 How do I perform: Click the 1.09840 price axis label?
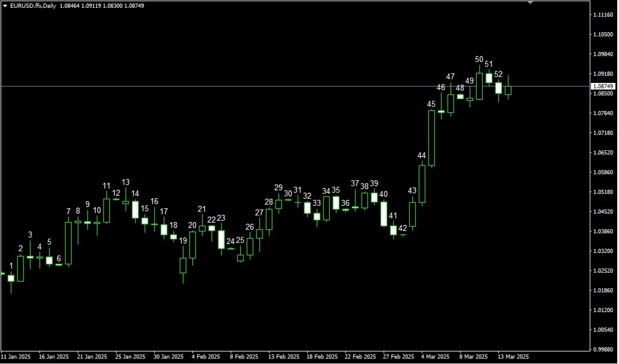point(603,54)
